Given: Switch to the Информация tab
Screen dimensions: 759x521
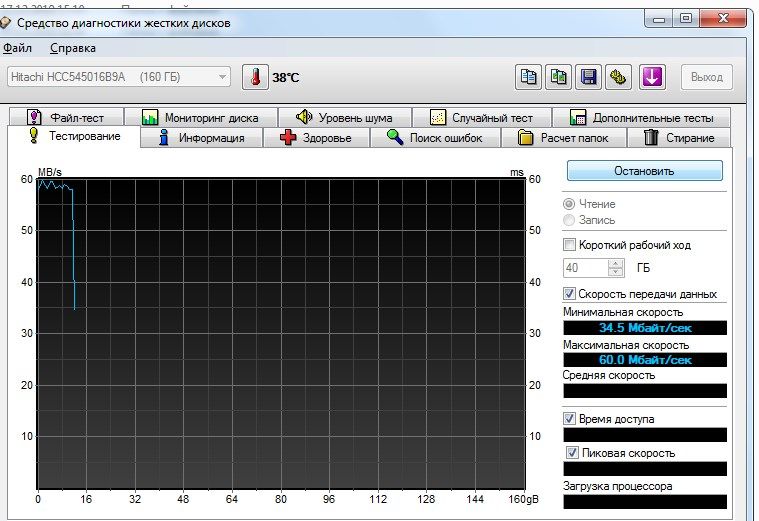Looking at the screenshot, I should coord(201,138).
